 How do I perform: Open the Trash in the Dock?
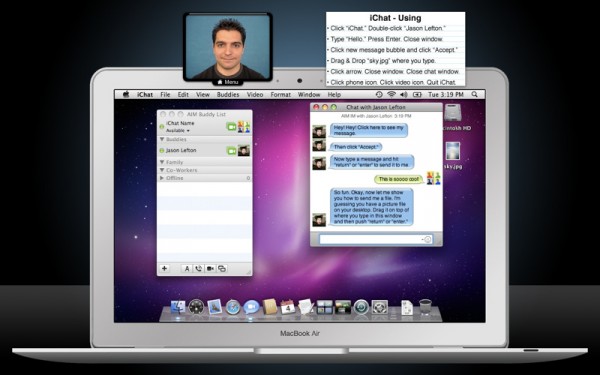[x=425, y=307]
